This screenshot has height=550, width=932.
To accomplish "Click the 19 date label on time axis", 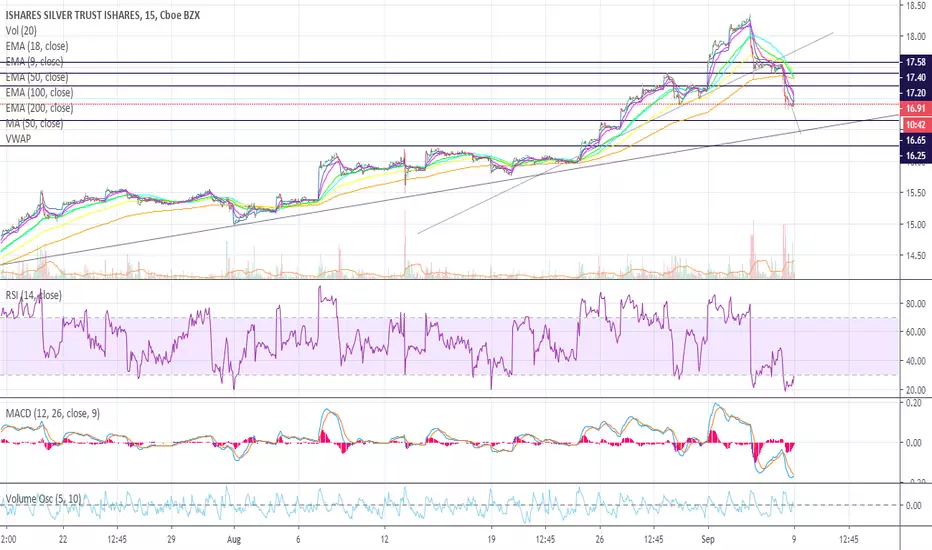I will click(x=492, y=539).
